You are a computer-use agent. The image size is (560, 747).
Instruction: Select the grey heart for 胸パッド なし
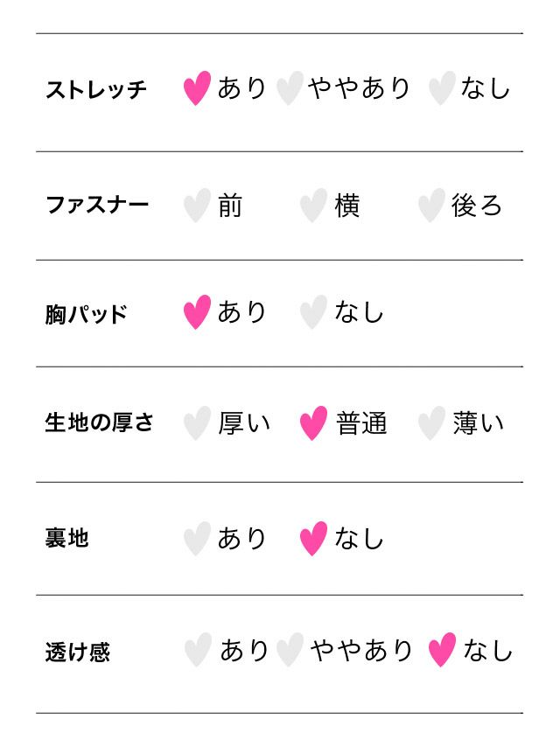313,312
